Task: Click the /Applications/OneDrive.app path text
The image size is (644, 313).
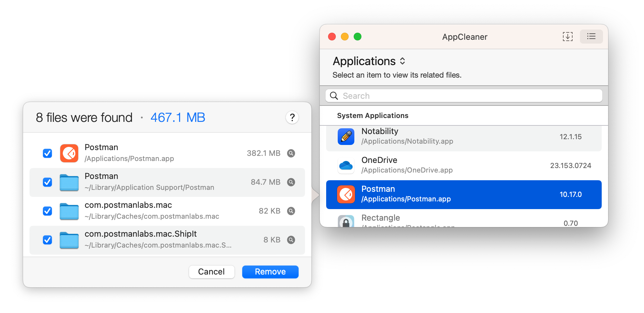Action: click(407, 170)
